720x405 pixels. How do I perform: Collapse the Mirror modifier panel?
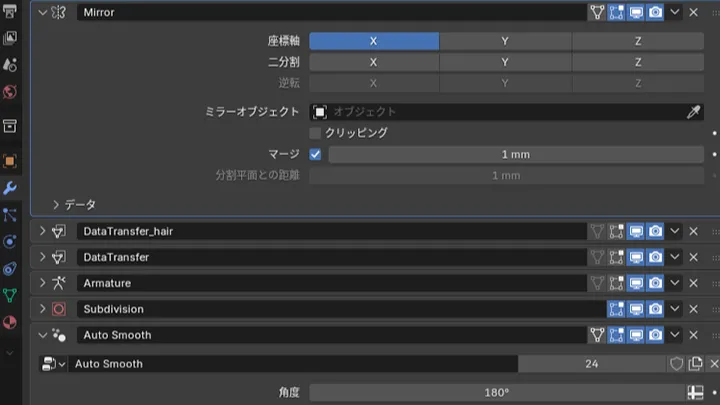(x=43, y=12)
